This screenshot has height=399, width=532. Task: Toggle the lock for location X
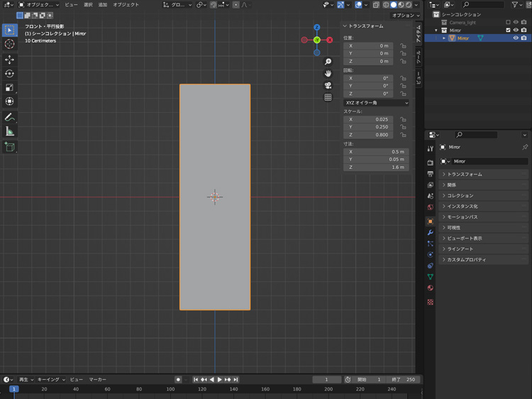403,45
